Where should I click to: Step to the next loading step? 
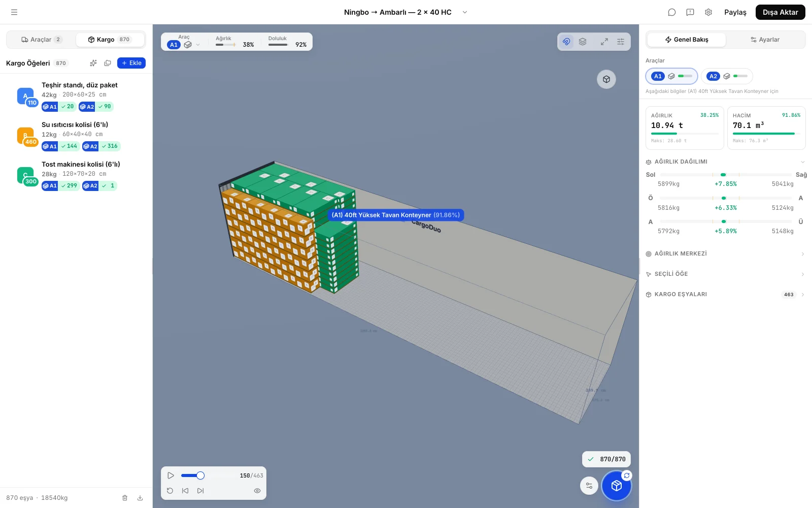(x=200, y=491)
